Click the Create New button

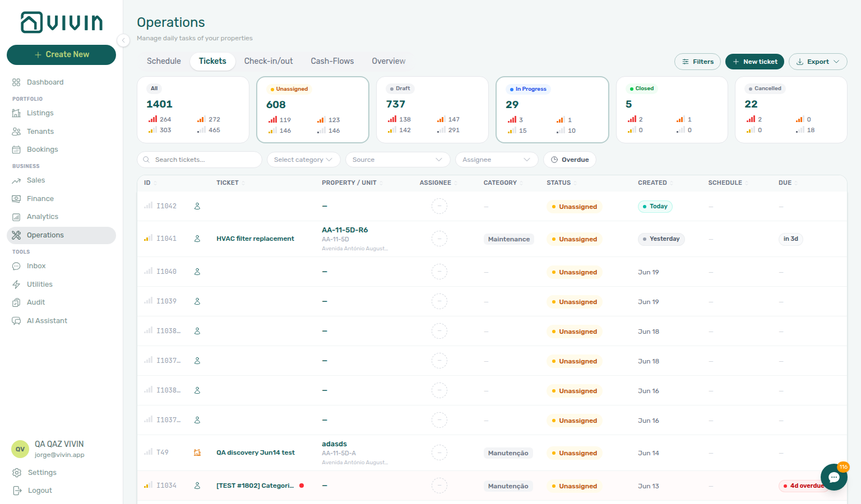coord(62,55)
